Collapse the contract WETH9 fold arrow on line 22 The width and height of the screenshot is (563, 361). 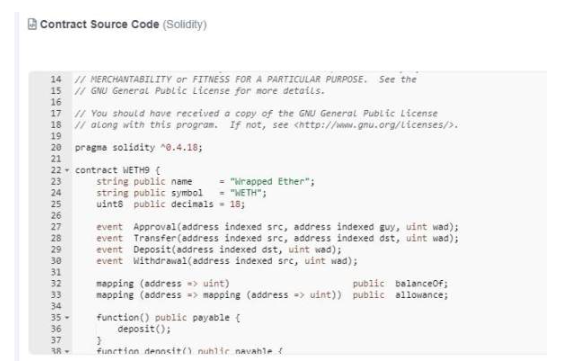tap(67, 170)
